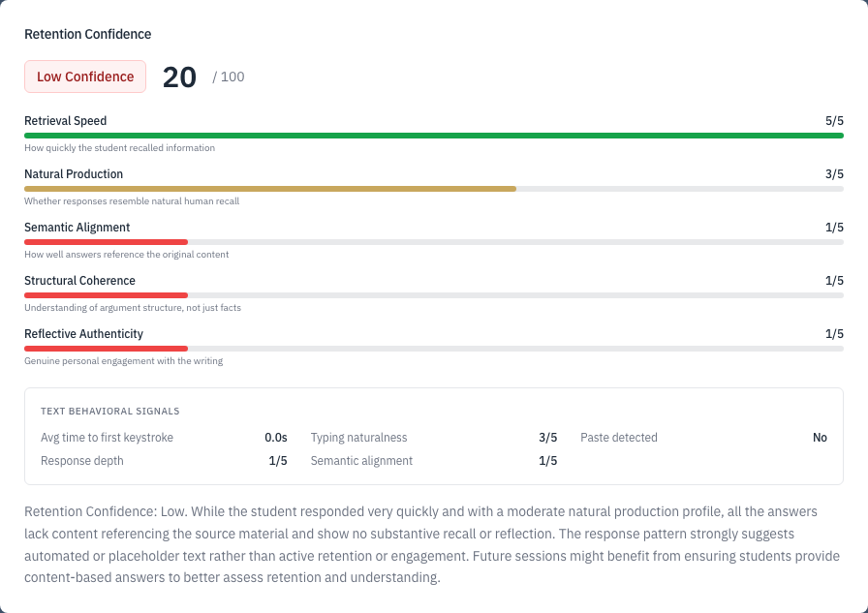The height and width of the screenshot is (613, 868).
Task: Click the Typing naturalness 3/5 score
Action: coord(547,437)
